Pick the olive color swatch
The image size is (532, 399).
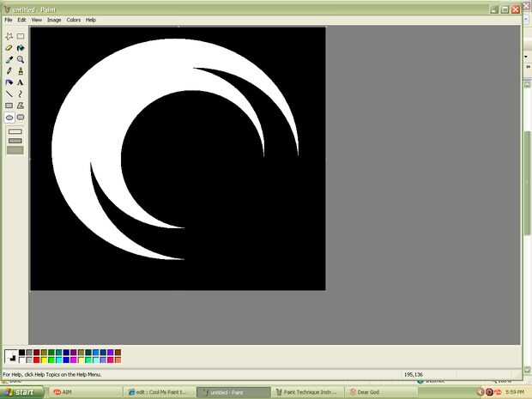[x=44, y=353]
